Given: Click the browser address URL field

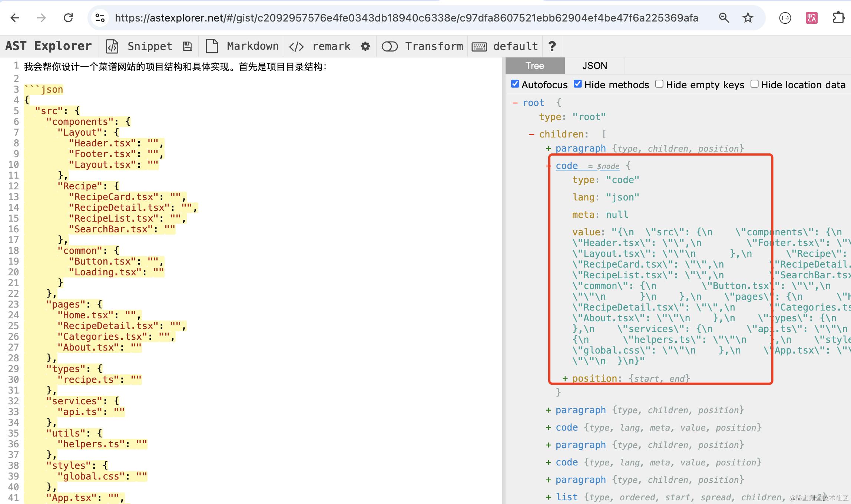Looking at the screenshot, I should click(x=406, y=17).
